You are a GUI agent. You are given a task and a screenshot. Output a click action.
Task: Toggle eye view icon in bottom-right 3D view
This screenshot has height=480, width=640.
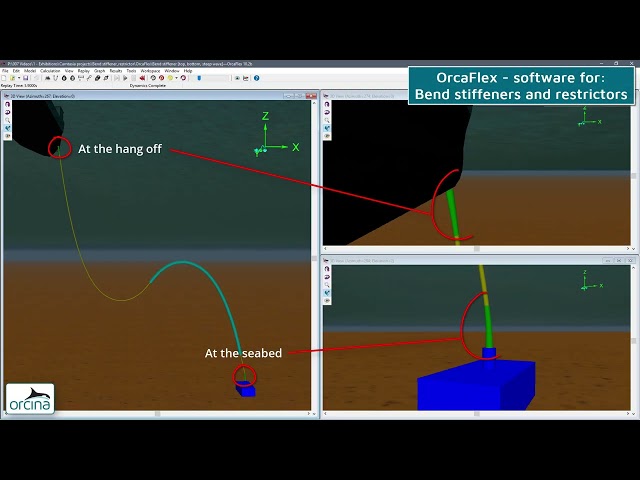[x=327, y=301]
